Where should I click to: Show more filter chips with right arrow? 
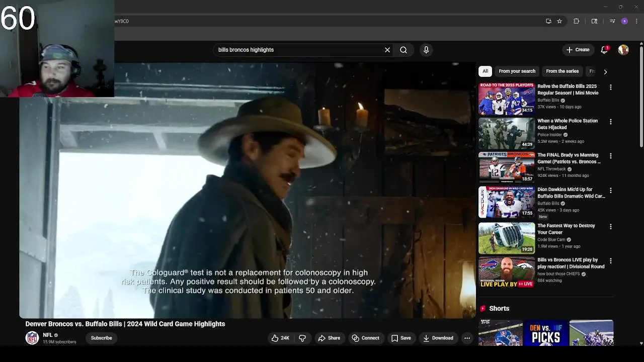[605, 71]
